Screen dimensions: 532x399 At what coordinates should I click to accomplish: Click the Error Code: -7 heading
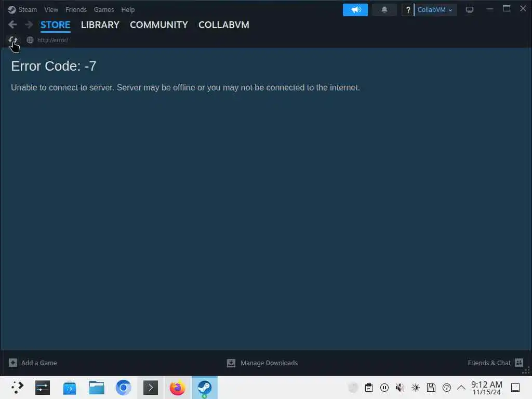tap(54, 66)
